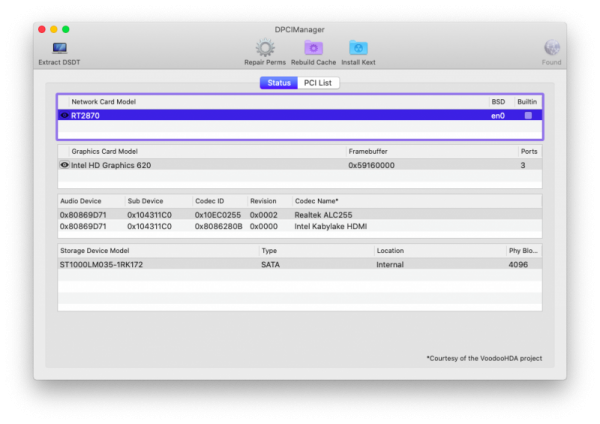Image resolution: width=600 pixels, height=424 pixels.
Task: Click the SATA type cell
Action: point(270,264)
